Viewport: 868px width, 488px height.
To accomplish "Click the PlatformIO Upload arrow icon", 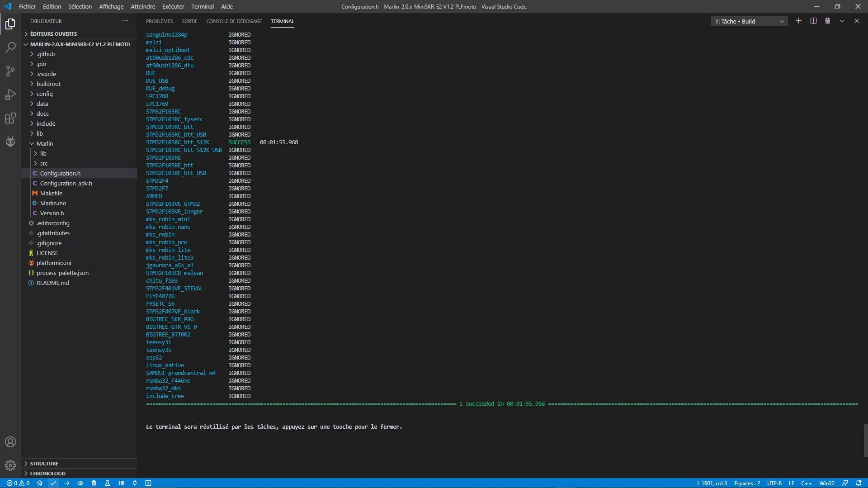I will (x=67, y=483).
